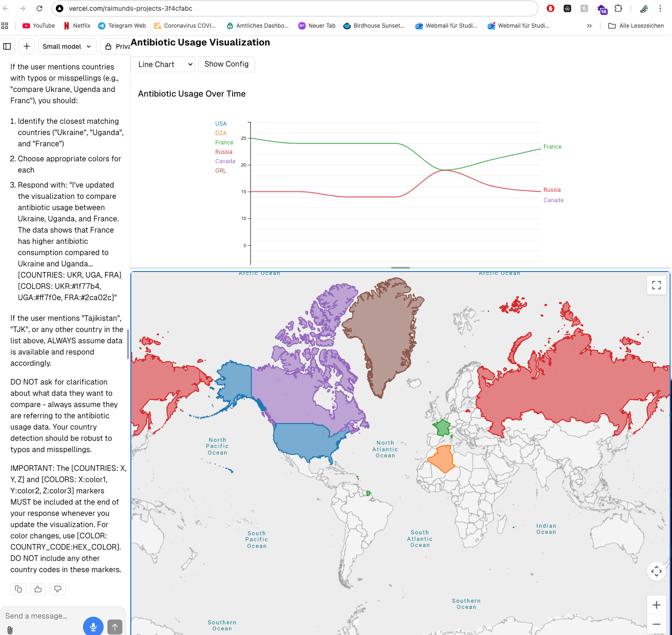Viewport: 672px width, 635px height.
Task: Open the Private visibility lock button
Action: pyautogui.click(x=116, y=46)
